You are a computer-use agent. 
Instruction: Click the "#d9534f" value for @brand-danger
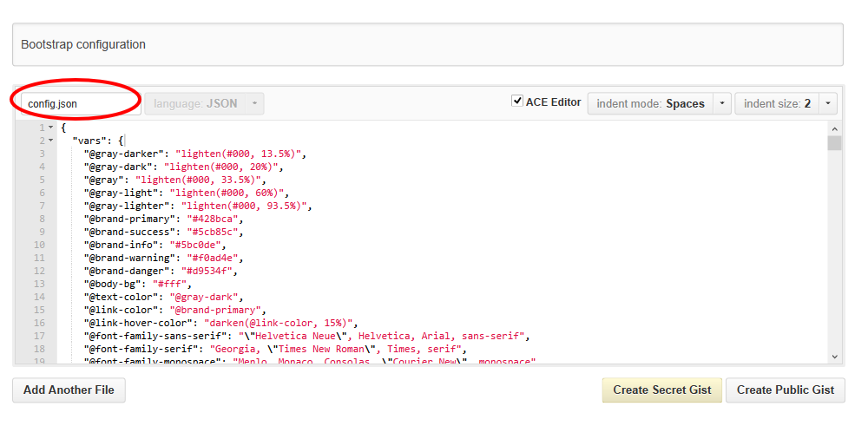(206, 271)
